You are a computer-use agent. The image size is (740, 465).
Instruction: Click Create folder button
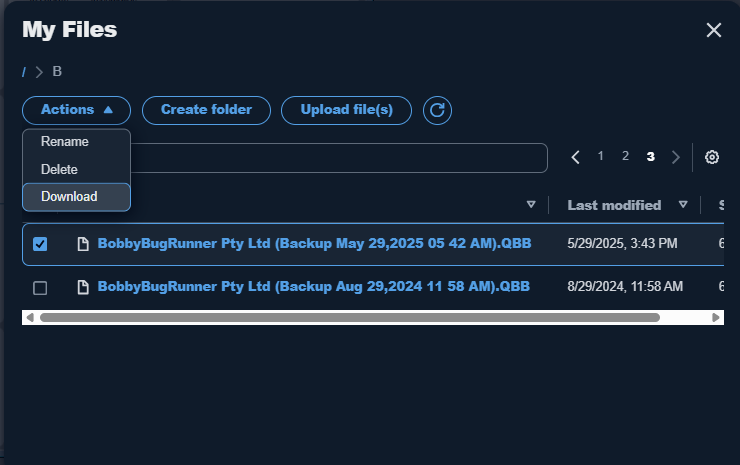[206, 110]
